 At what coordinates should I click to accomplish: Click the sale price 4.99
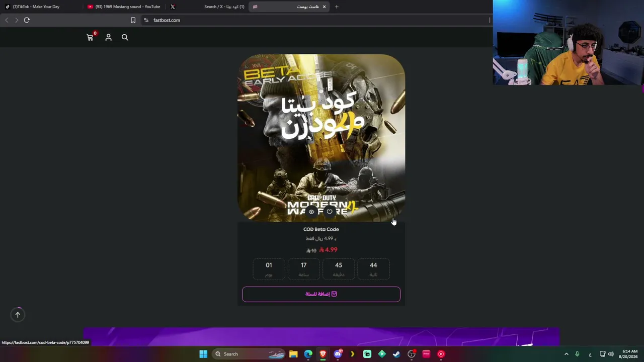click(329, 250)
